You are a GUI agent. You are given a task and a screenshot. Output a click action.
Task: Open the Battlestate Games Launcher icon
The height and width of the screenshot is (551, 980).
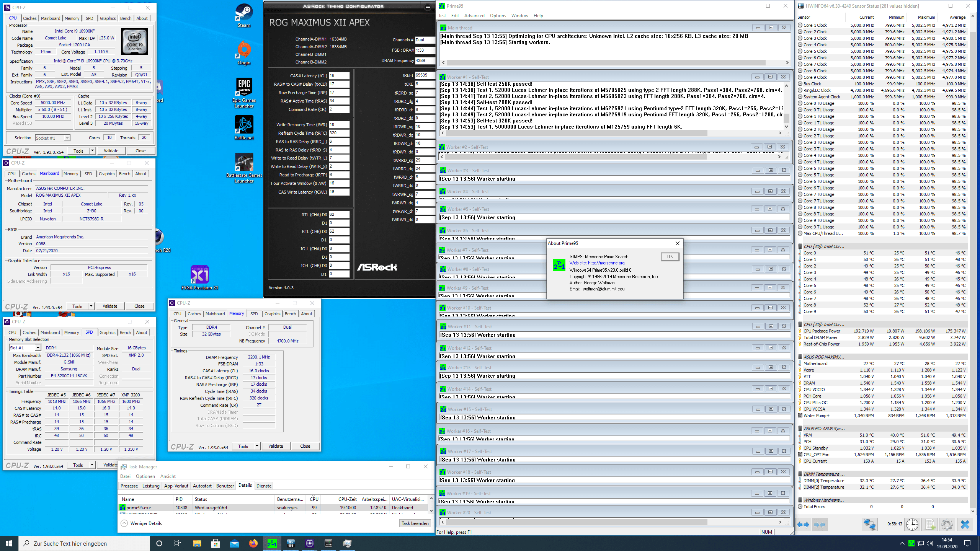click(x=244, y=168)
